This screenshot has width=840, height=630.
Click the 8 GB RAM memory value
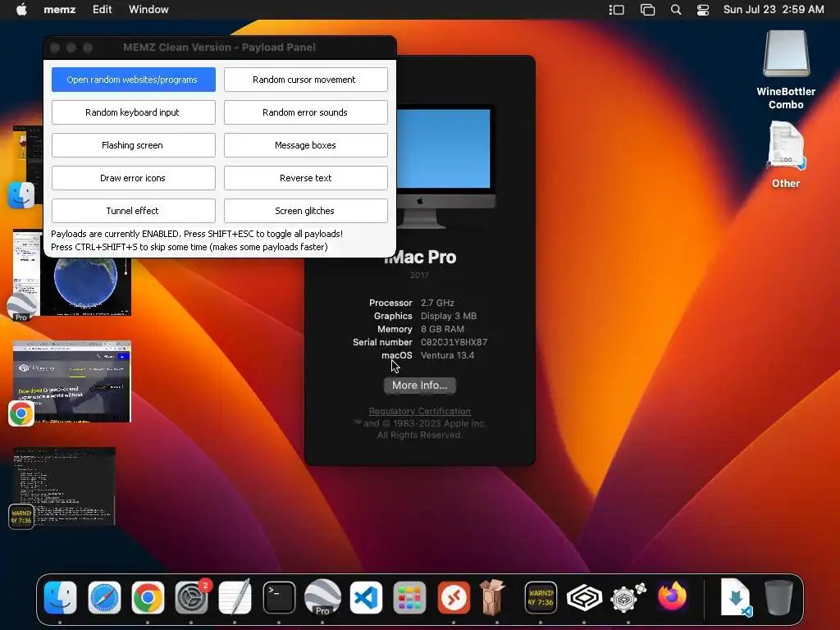point(442,329)
